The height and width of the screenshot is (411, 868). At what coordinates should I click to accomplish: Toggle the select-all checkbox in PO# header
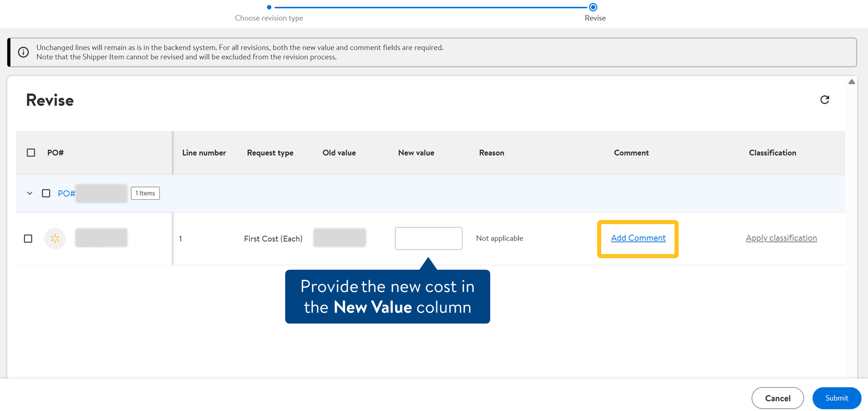(x=31, y=152)
